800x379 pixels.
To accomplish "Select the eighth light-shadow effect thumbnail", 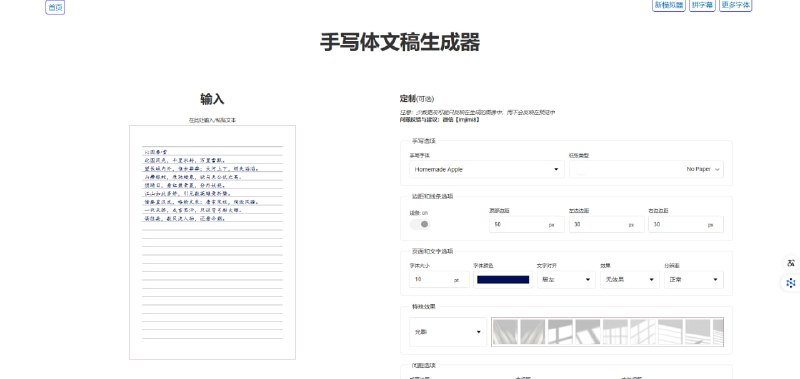I will 698,332.
